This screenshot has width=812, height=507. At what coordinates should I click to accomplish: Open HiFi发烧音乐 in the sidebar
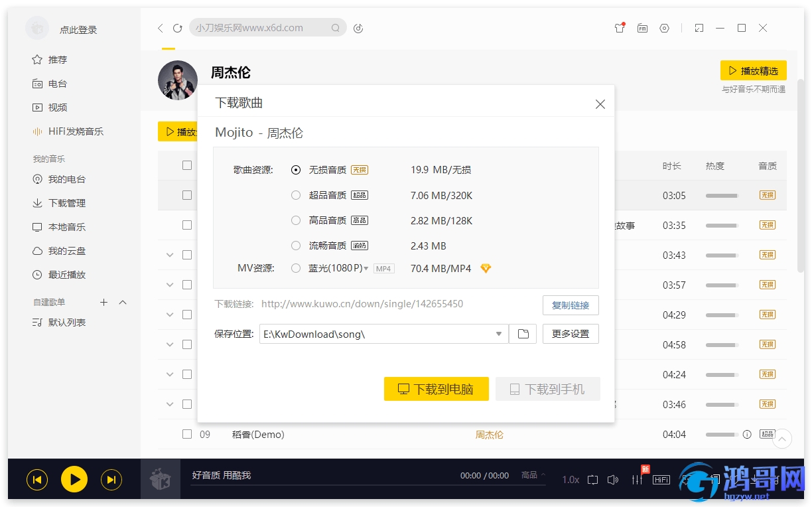coord(68,131)
